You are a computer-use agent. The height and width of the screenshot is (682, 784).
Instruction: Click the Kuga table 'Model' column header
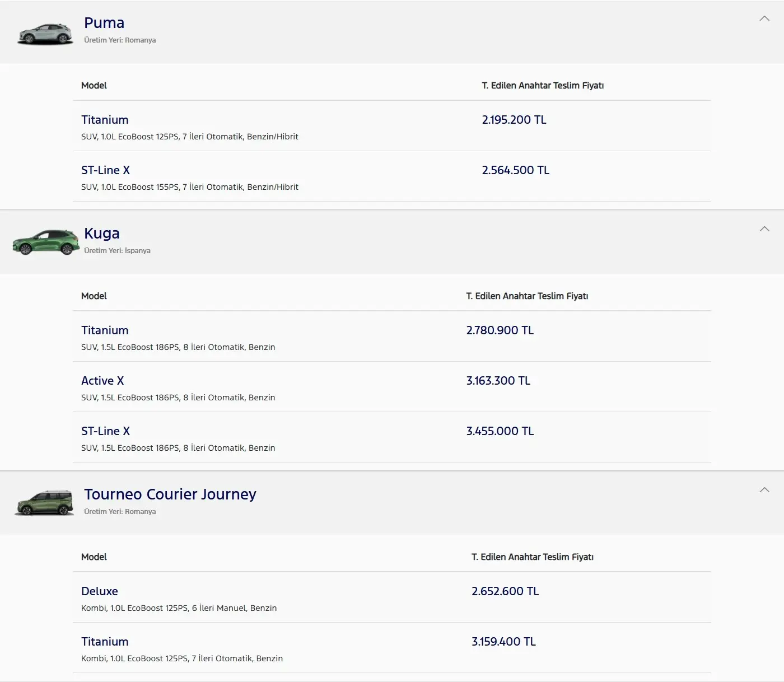point(94,296)
